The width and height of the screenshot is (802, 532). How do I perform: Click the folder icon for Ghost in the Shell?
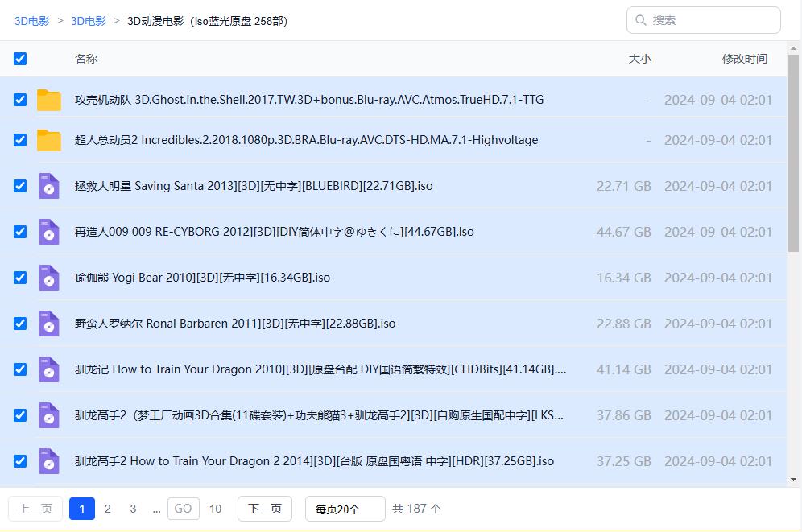pos(49,100)
